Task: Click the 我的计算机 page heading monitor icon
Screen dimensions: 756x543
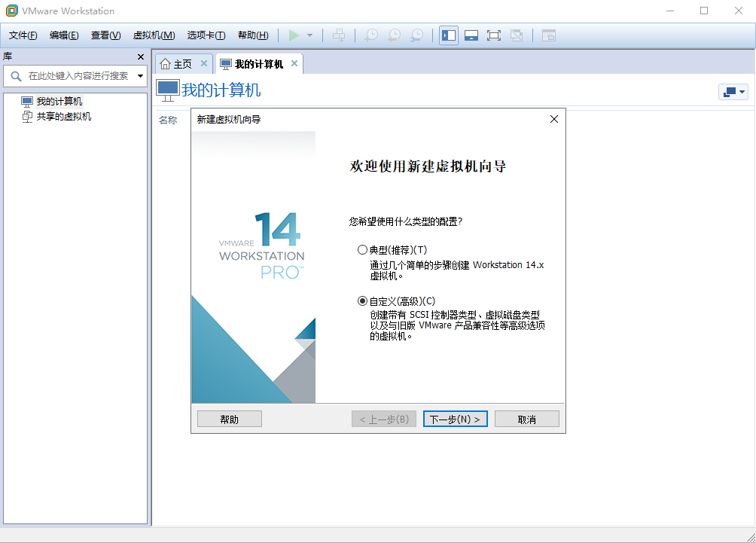Action: tap(168, 90)
